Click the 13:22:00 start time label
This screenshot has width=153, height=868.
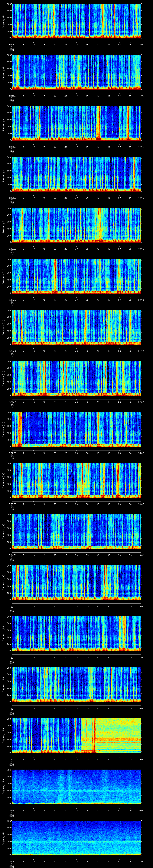tap(12, 453)
